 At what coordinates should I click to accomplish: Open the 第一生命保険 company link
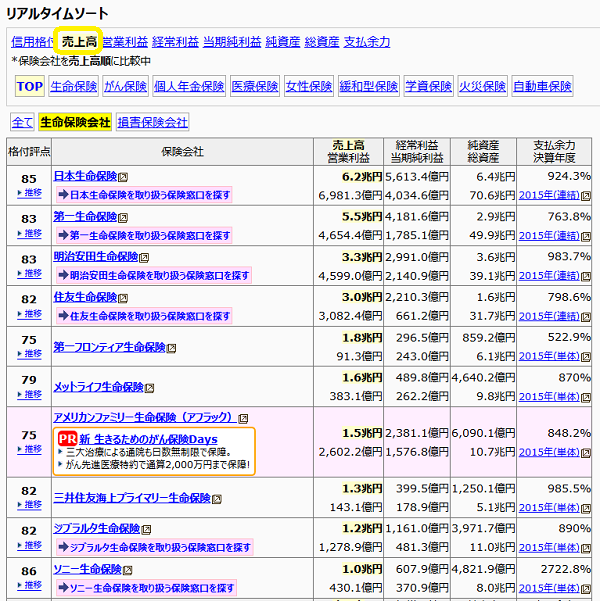point(85,217)
